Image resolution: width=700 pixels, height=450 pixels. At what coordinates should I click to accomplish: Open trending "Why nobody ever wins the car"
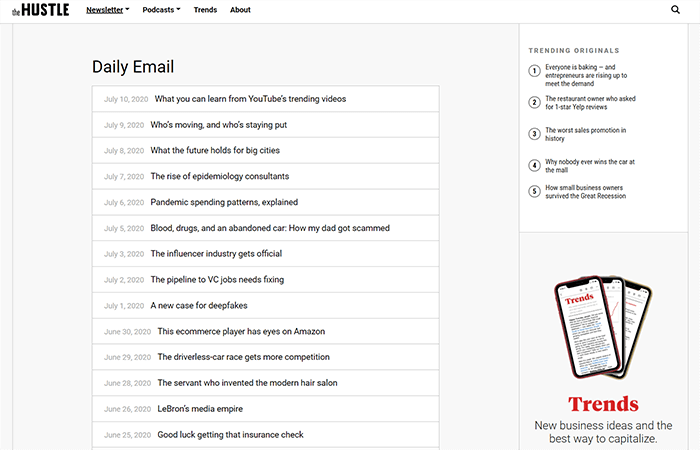590,166
